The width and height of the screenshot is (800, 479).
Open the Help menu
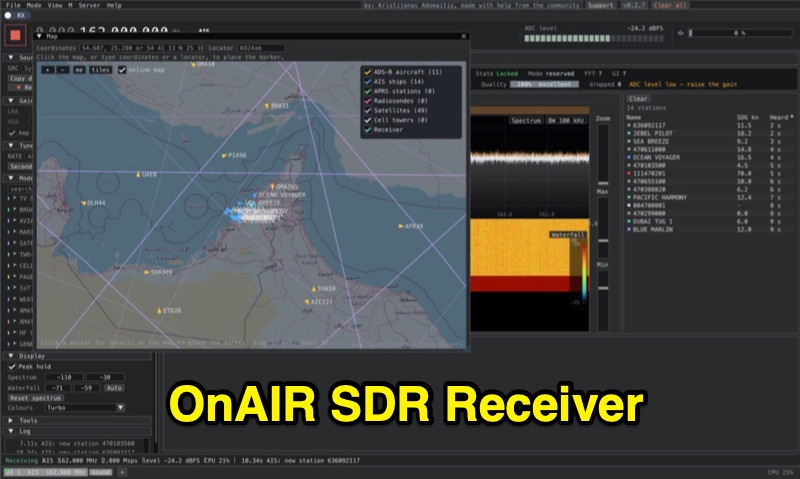(x=114, y=5)
